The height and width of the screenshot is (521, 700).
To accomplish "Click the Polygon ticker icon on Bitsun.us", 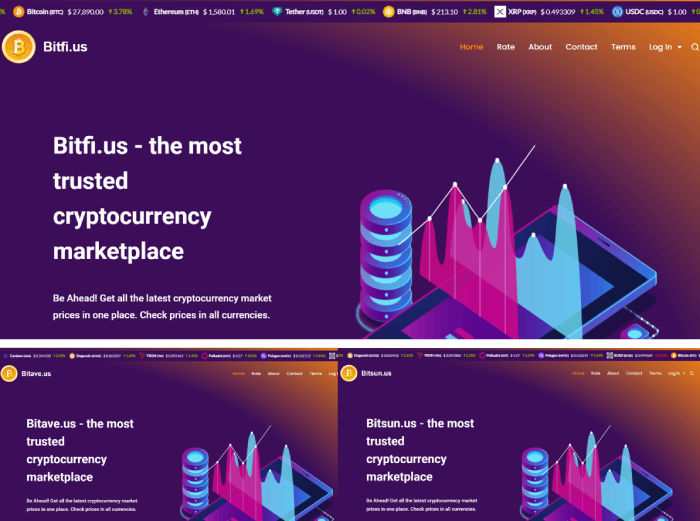I will [541, 356].
